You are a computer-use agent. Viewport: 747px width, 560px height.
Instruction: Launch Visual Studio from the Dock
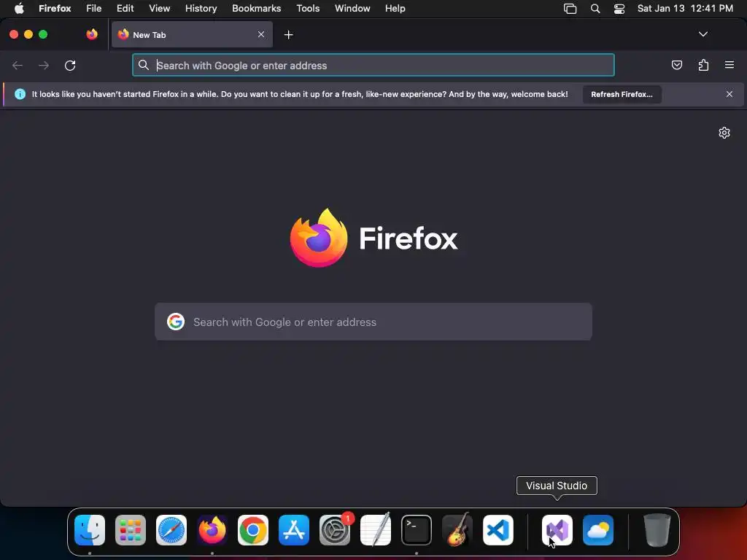tap(557, 530)
